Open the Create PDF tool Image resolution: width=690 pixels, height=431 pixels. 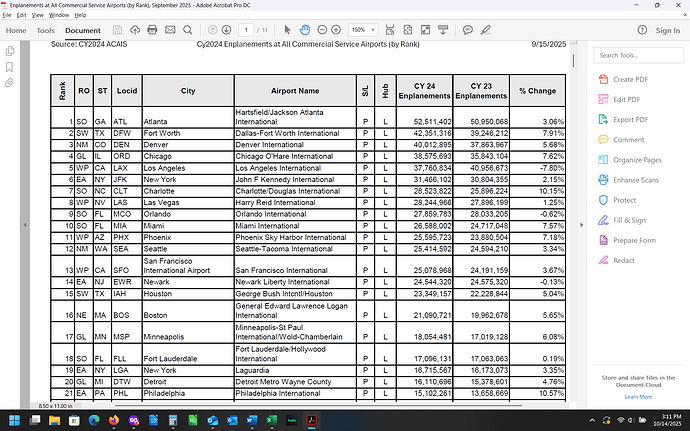(x=628, y=79)
